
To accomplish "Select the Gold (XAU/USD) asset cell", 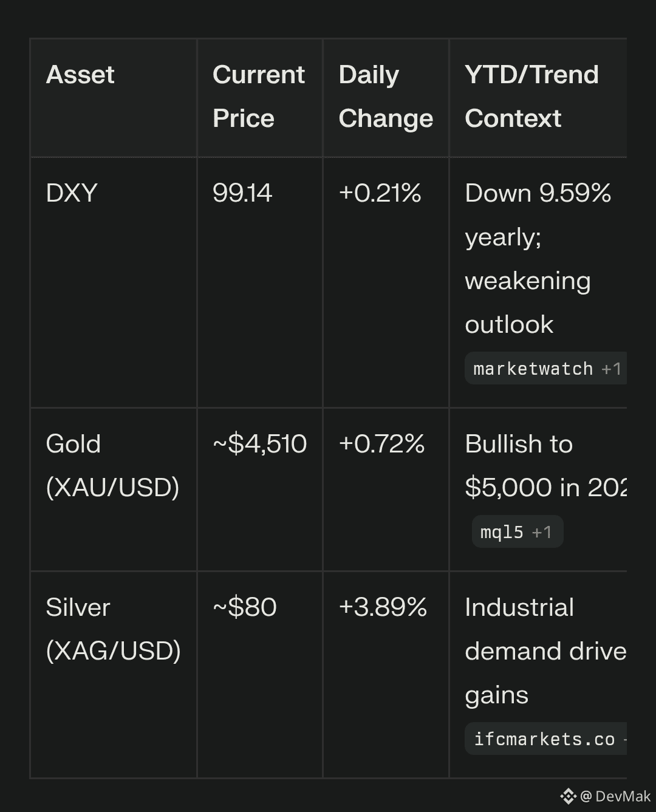I will (112, 466).
